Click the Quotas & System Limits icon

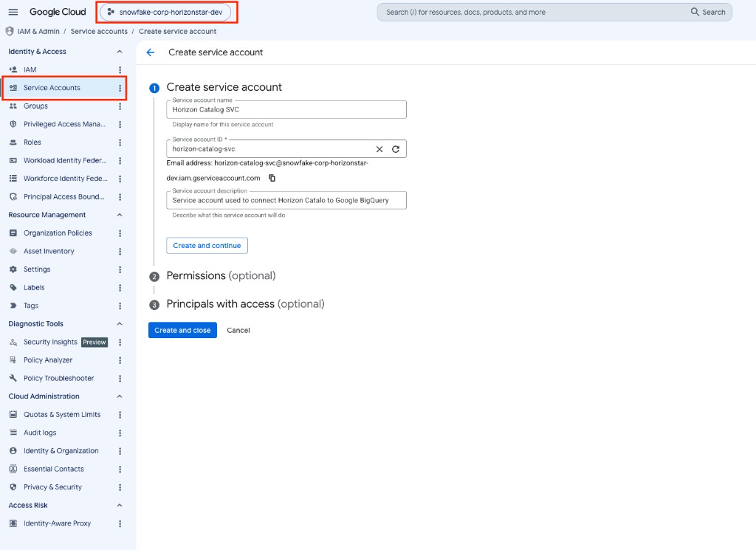click(x=13, y=415)
